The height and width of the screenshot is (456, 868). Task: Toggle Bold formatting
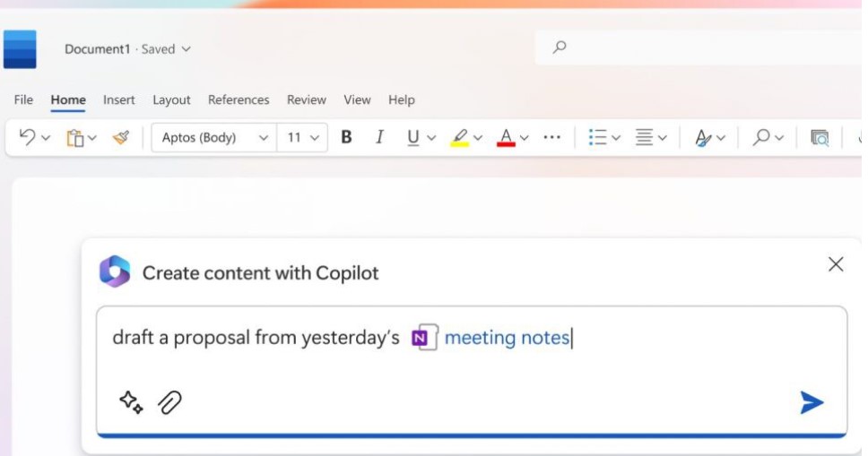[346, 137]
